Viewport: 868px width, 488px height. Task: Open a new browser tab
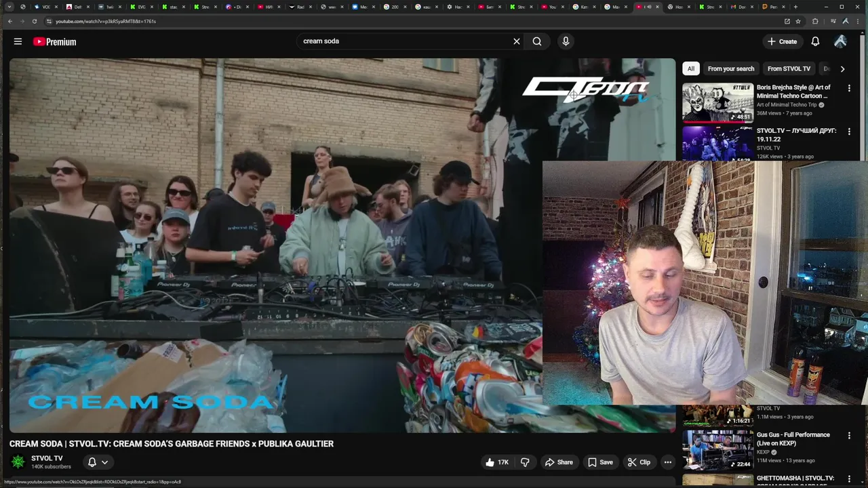(x=795, y=7)
